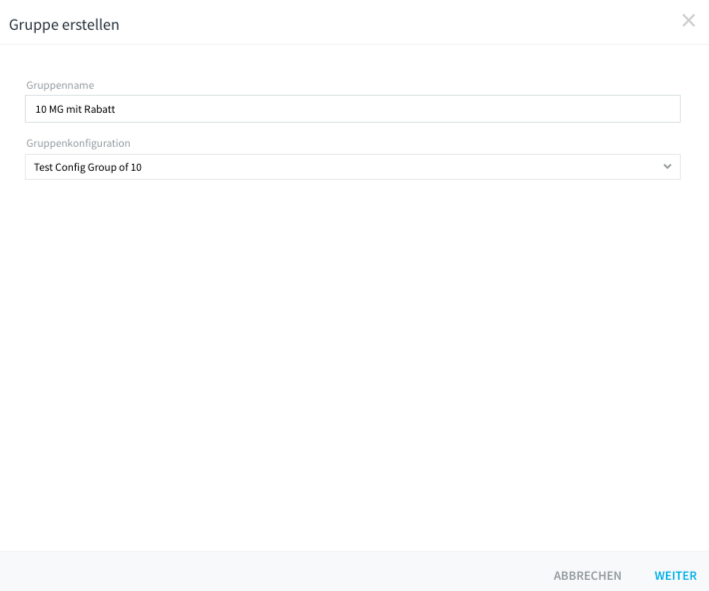Abort group creation via ABBRECHEN
Screen dimensions: 709x591
coord(587,576)
